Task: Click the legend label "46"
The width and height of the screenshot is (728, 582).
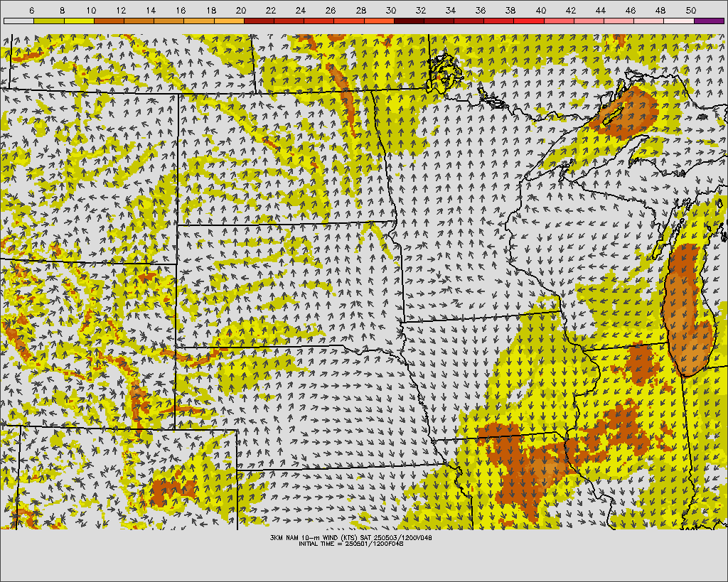Action: click(x=631, y=10)
